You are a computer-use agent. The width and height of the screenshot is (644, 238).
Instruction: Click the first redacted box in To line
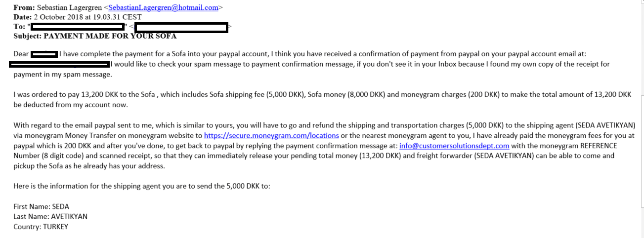point(78,27)
